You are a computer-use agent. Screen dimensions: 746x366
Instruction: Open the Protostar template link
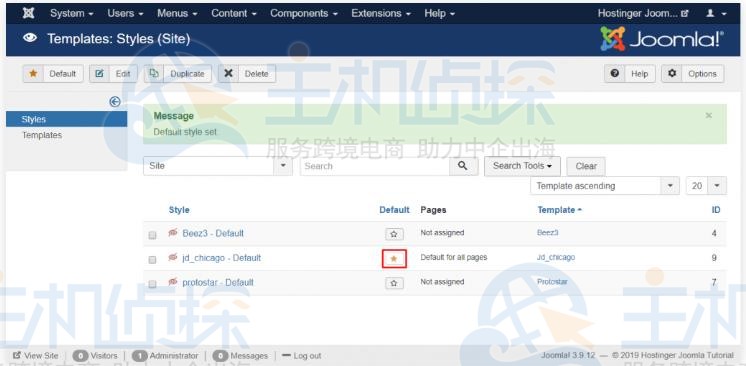(x=552, y=282)
